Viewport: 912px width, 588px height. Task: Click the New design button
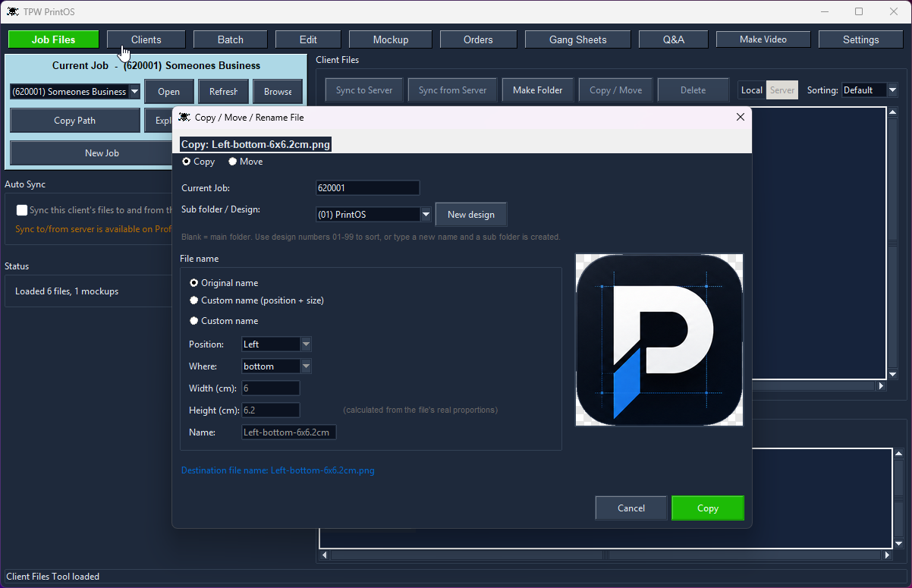point(471,215)
